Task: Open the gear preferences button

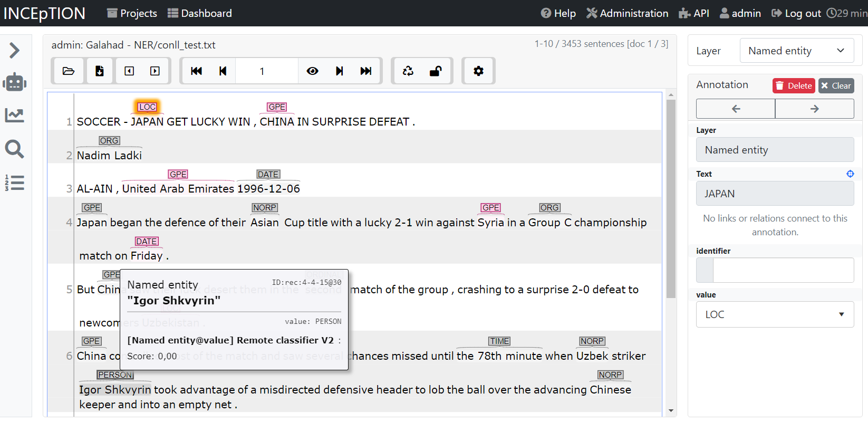Action: tap(478, 71)
